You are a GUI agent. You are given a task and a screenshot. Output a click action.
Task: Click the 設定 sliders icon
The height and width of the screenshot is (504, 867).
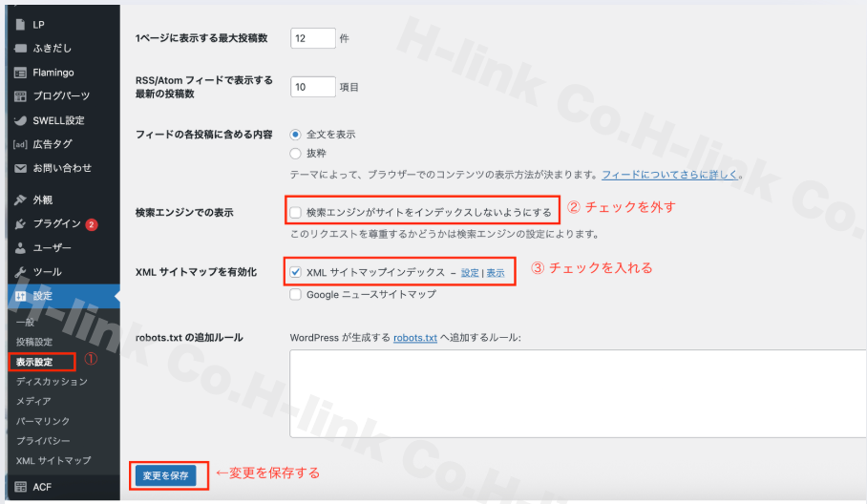tap(20, 296)
